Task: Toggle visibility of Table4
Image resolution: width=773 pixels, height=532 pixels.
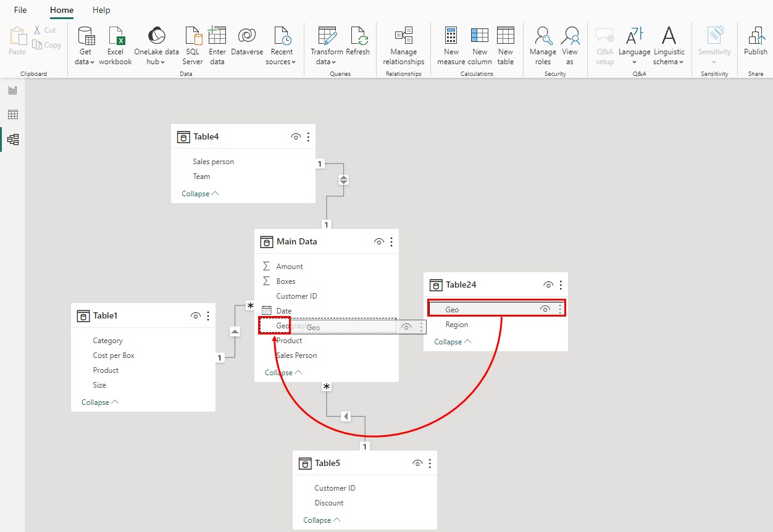Action: [x=296, y=137]
